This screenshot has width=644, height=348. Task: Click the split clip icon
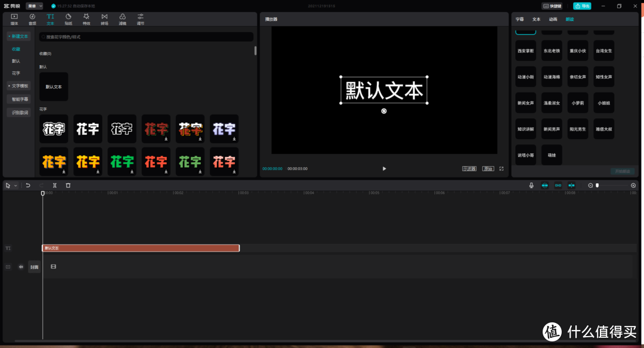coord(55,186)
